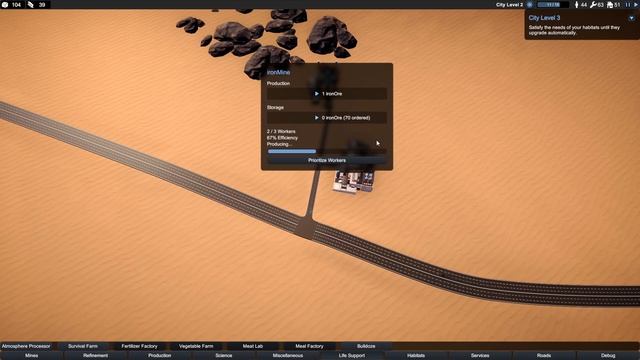The width and height of the screenshot is (640, 360).
Task: Select the Bulldoze tool
Action: coord(366,346)
